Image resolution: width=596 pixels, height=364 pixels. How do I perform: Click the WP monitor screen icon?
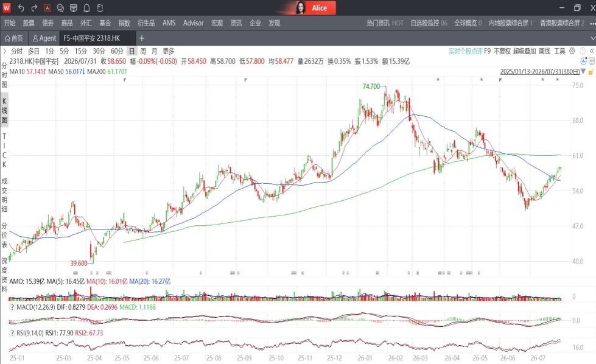[74, 8]
